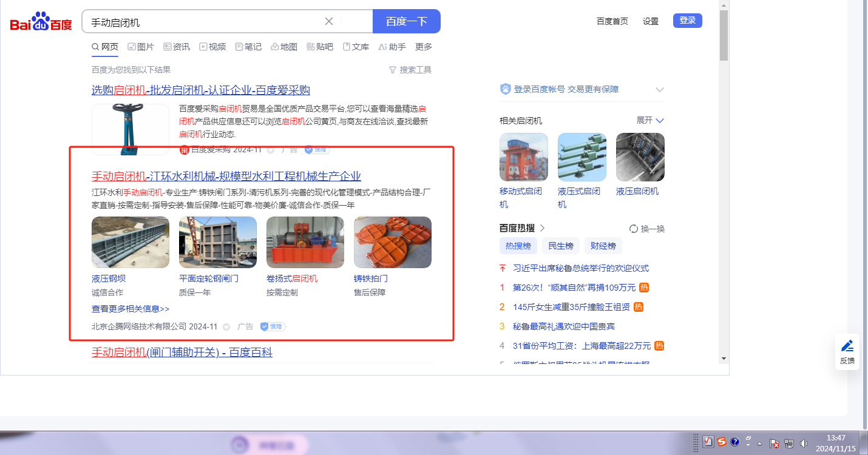Switch to the 地图 search tab

click(x=284, y=47)
